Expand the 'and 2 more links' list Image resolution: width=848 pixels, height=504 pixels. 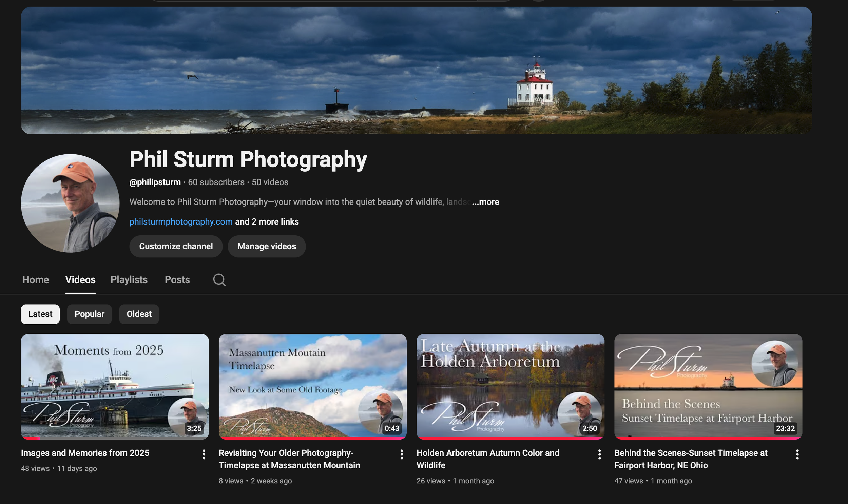267,221
